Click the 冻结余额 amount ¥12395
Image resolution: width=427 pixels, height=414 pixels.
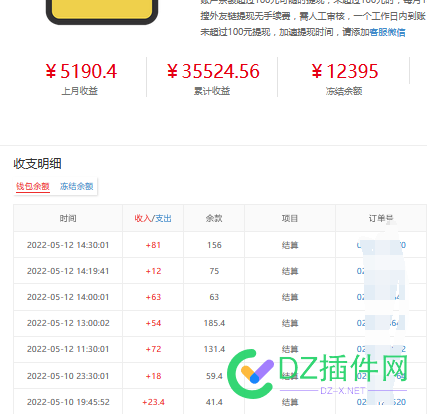(x=345, y=71)
